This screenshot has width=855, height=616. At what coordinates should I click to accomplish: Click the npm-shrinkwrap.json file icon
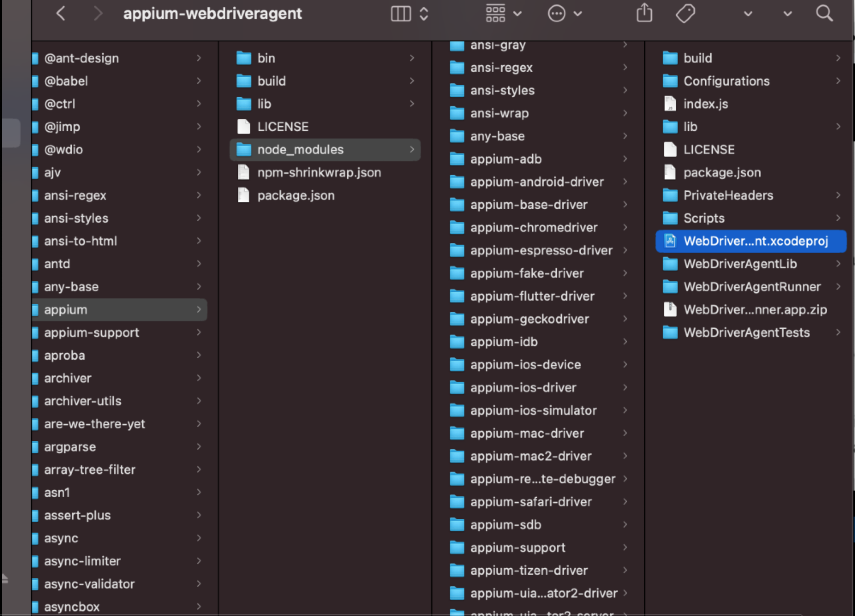point(244,172)
